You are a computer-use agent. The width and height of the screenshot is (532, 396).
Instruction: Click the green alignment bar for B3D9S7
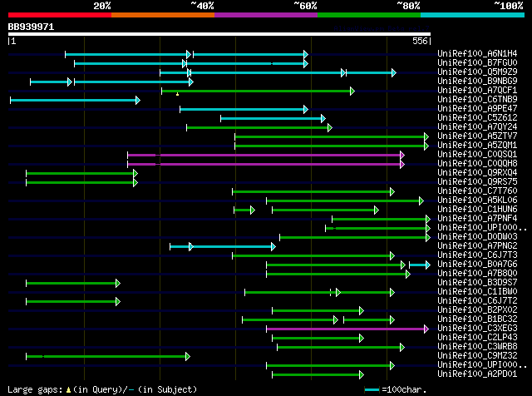tap(73, 283)
